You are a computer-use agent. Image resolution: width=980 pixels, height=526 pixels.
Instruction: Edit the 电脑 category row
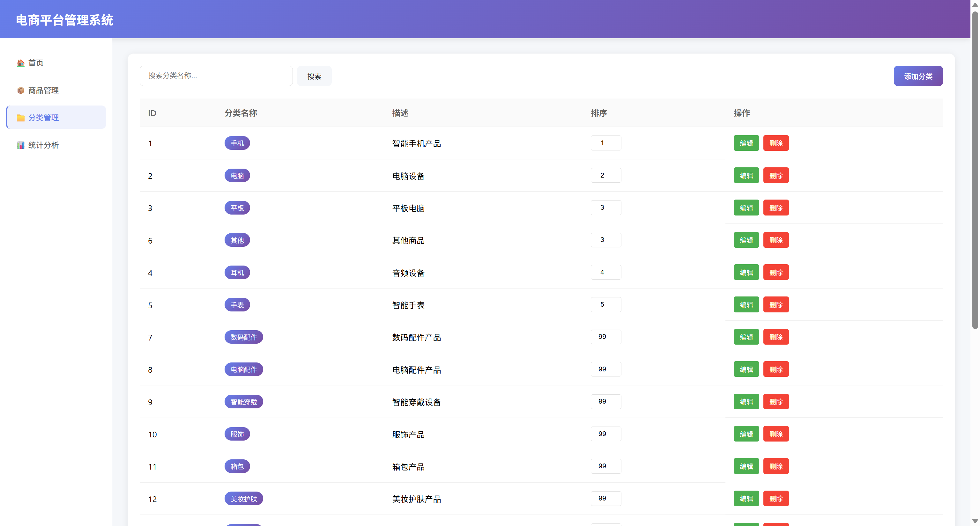pyautogui.click(x=746, y=176)
